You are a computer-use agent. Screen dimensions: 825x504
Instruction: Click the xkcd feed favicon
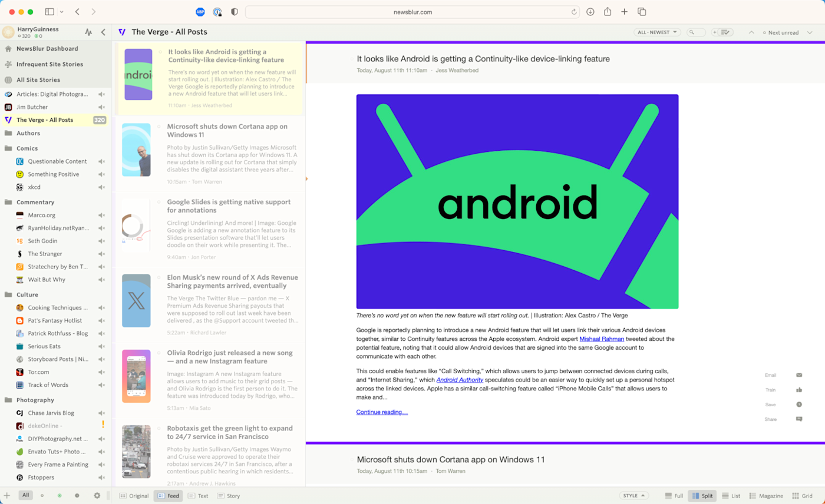click(x=20, y=187)
